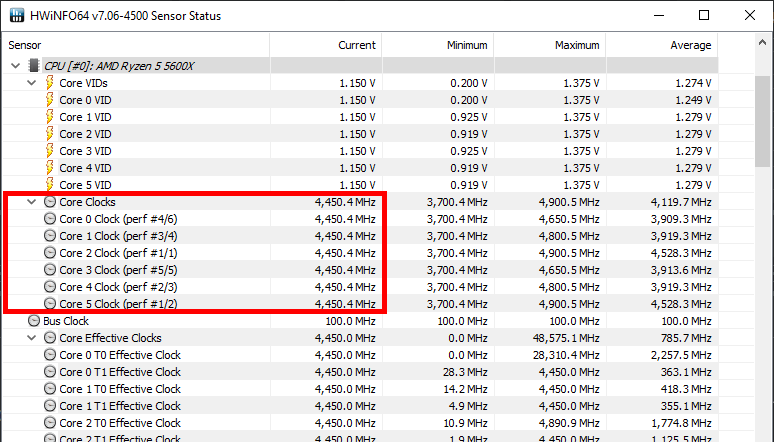Click the clock icon for Core 1 T0 Effective Clock

pyautogui.click(x=50, y=389)
